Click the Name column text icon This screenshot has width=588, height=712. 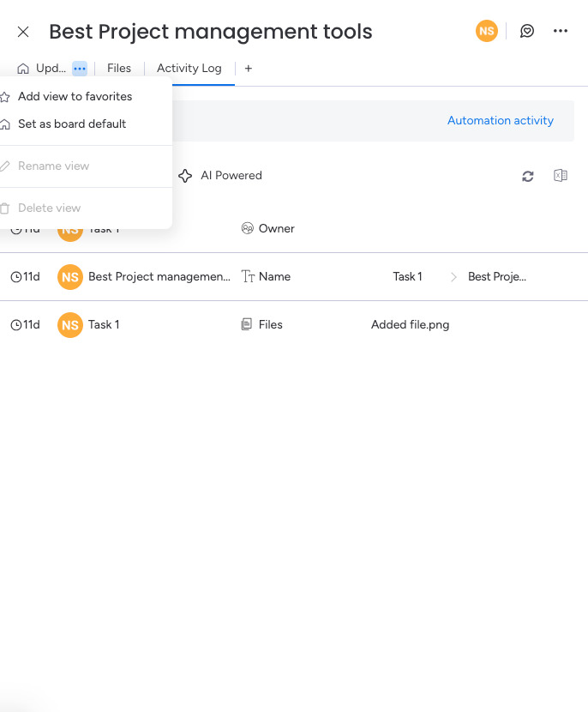click(246, 276)
